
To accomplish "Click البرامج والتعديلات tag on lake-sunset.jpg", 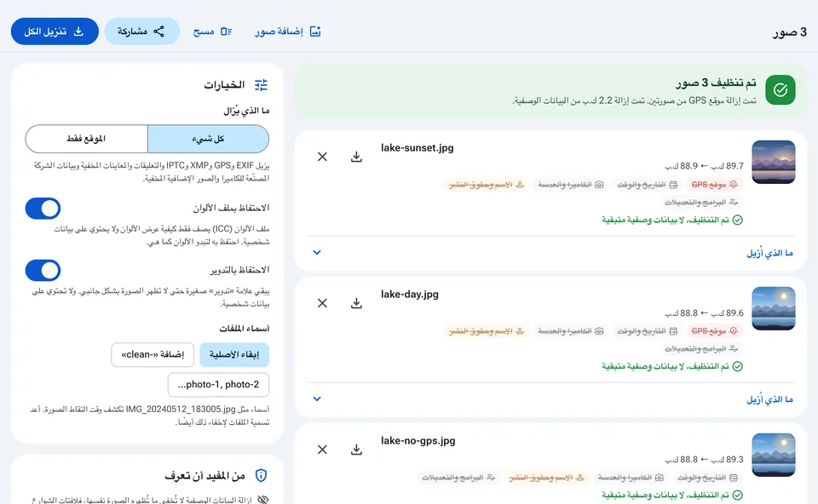I will [701, 203].
